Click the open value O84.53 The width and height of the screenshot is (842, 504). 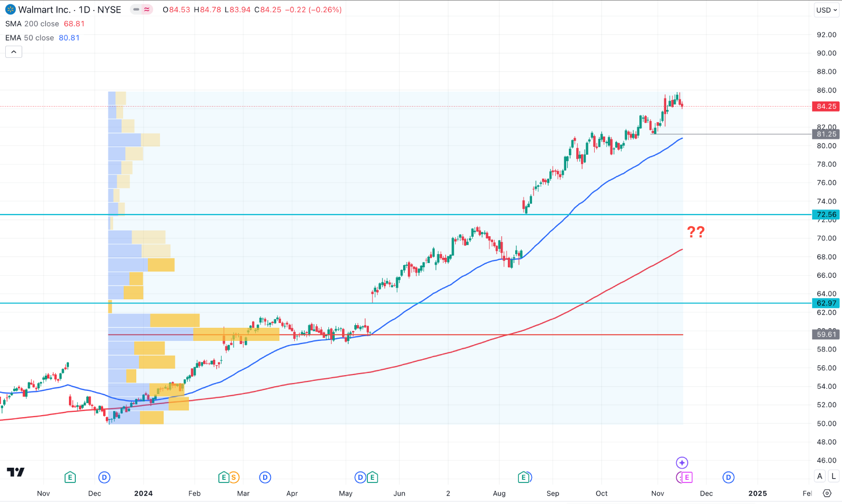[176, 9]
